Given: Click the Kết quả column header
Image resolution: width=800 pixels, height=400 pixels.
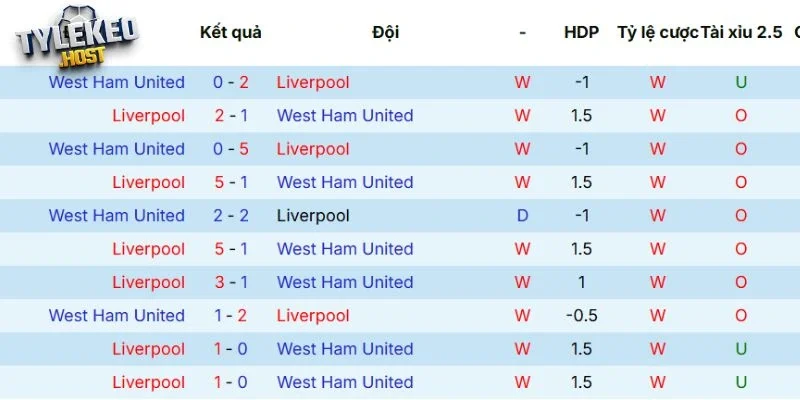Looking at the screenshot, I should click(231, 32).
